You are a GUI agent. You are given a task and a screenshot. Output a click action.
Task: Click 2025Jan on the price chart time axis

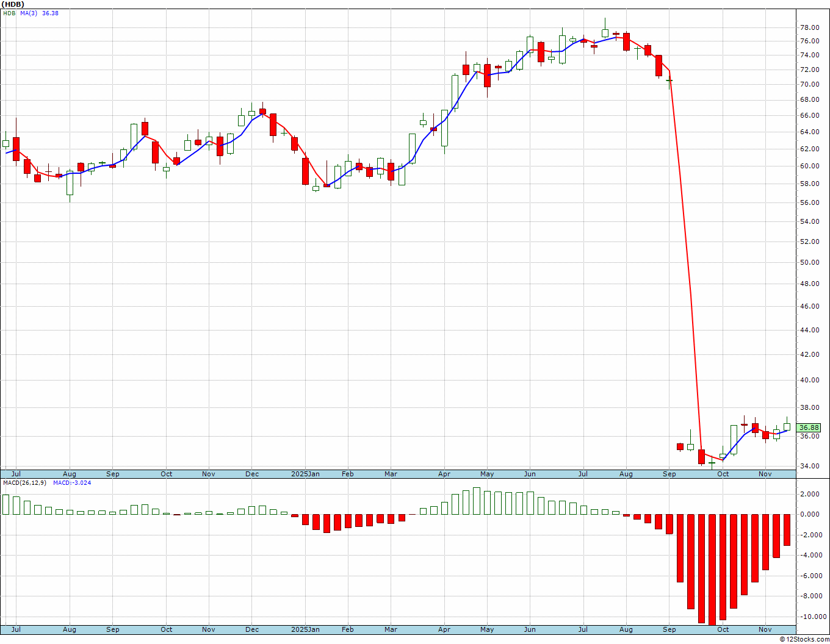coord(305,474)
